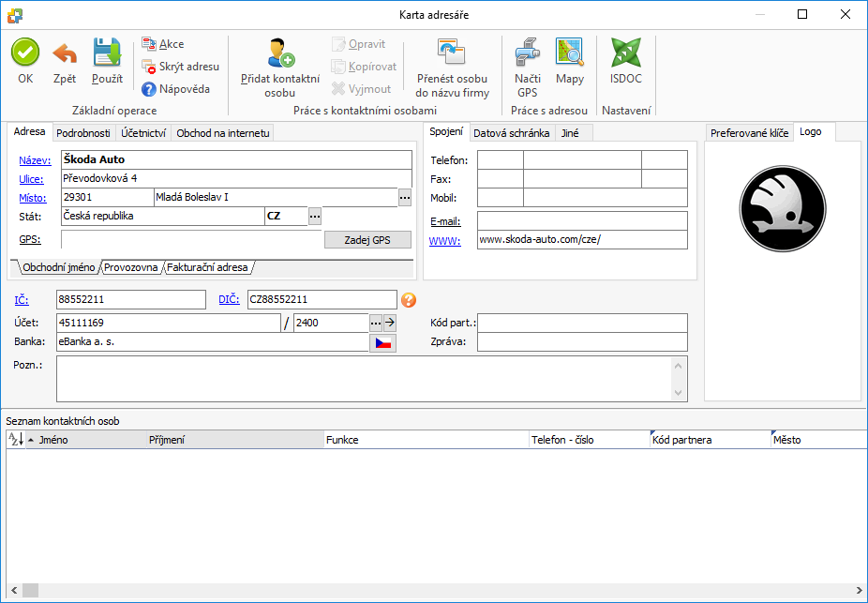Click Přenést osobu do názvu firmy icon
Image resolution: width=868 pixels, height=603 pixels.
(452, 53)
